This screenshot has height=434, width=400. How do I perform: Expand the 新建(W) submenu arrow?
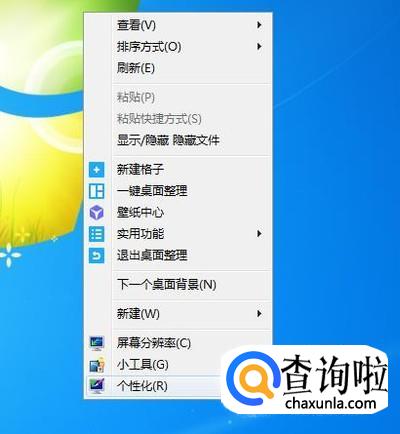(259, 314)
